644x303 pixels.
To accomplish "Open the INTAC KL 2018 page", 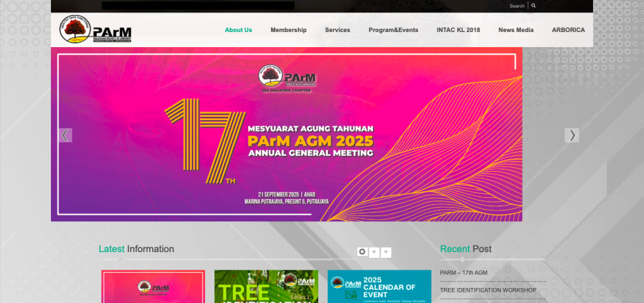I will tap(458, 30).
